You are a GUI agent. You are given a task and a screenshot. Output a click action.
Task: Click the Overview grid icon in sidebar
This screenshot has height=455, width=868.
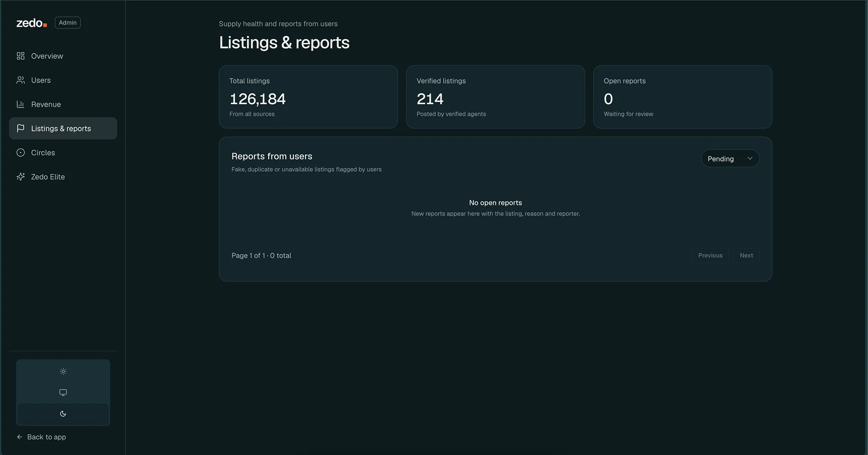click(x=21, y=56)
